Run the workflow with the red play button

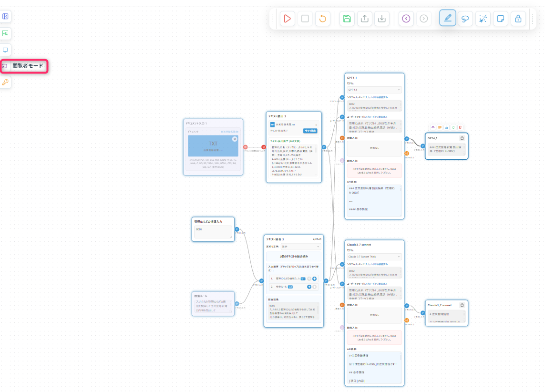287,19
